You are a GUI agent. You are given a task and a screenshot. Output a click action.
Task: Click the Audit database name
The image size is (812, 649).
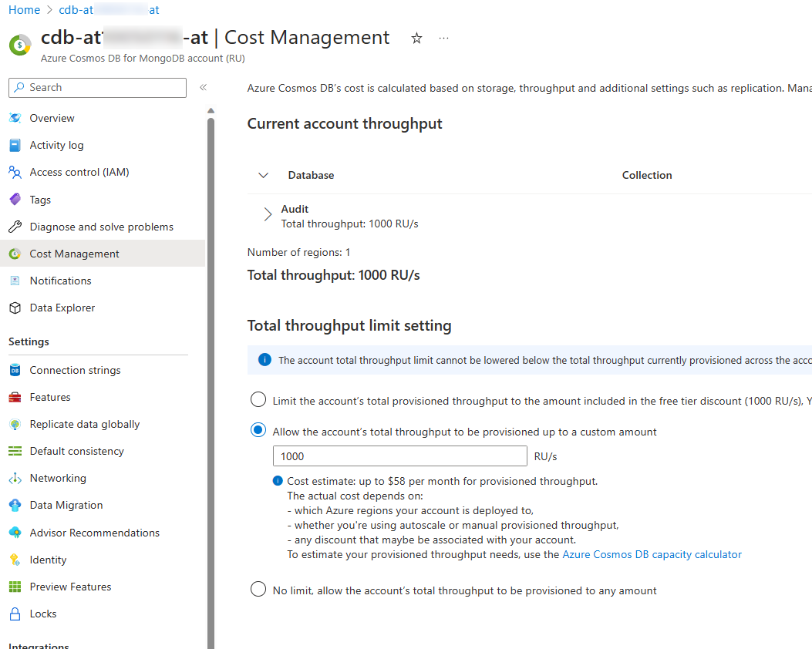[x=295, y=209]
